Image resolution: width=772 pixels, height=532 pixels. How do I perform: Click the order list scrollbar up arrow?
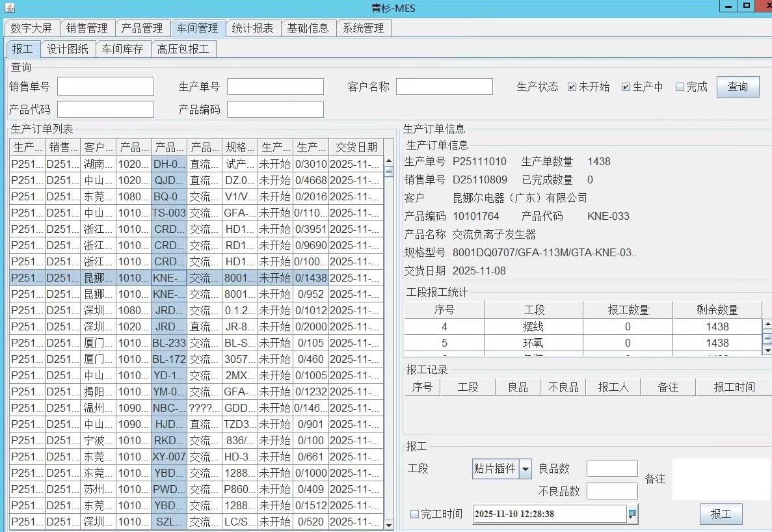(389, 161)
